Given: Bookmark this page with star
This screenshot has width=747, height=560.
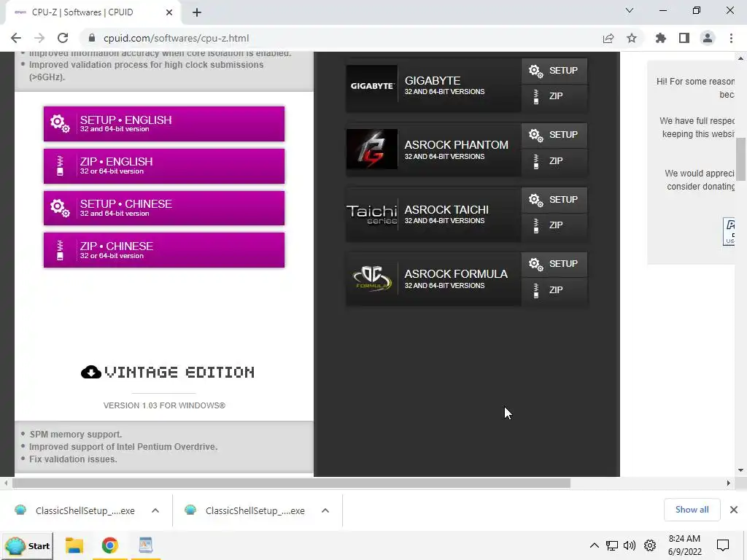Looking at the screenshot, I should coord(632,38).
